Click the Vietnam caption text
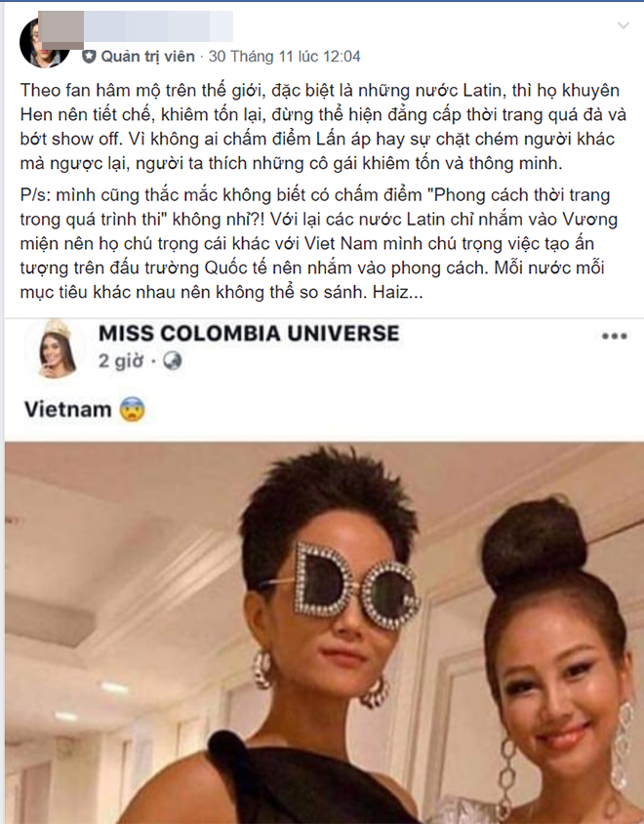644x824 pixels. (x=67, y=409)
